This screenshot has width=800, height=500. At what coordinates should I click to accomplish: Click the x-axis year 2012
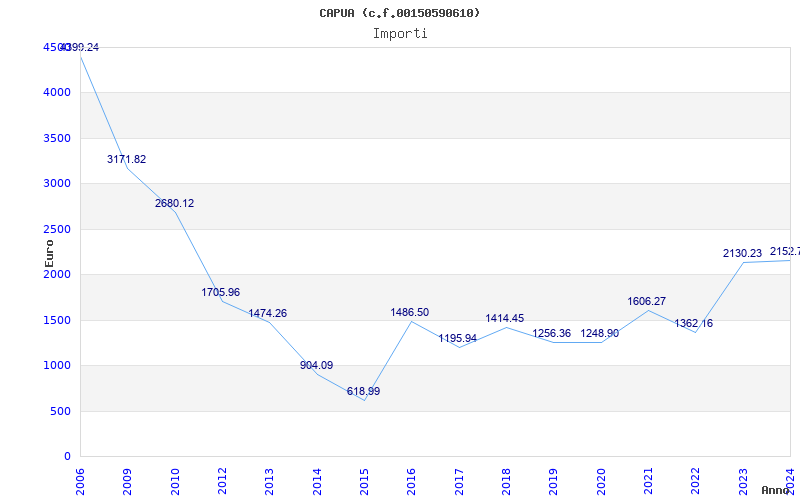pos(222,482)
